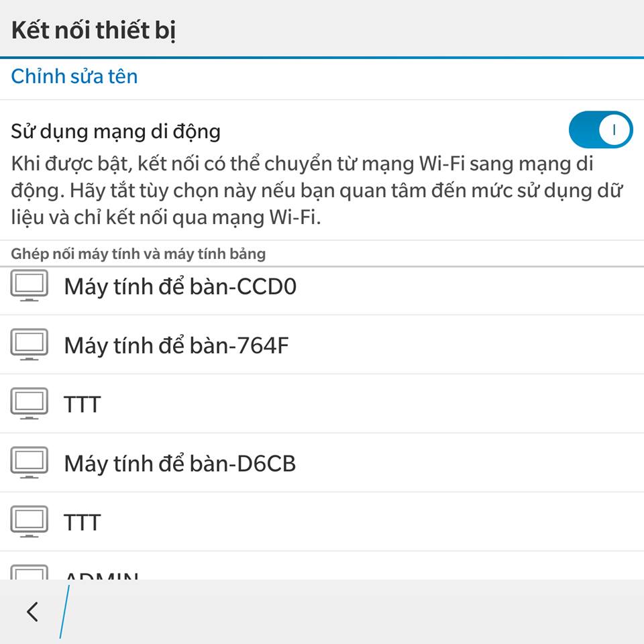
Task: Toggle off Sử dụng mạng di động switch
Action: (600, 129)
